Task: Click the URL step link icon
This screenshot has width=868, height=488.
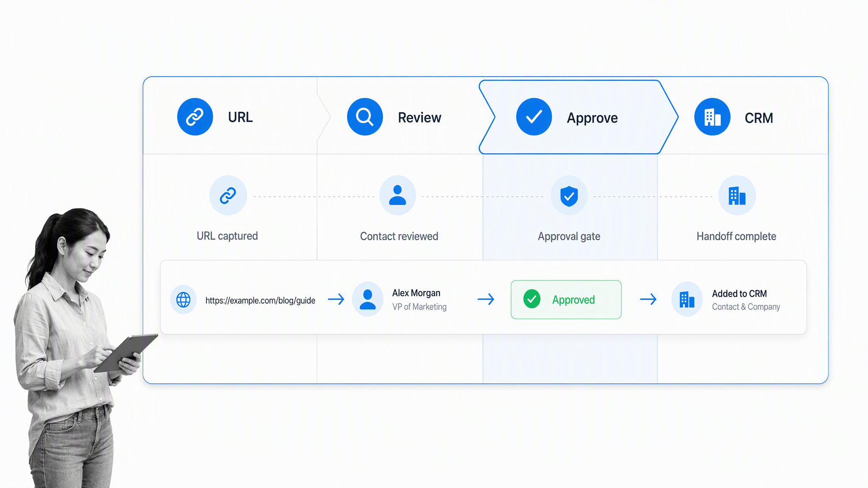Action: click(195, 117)
